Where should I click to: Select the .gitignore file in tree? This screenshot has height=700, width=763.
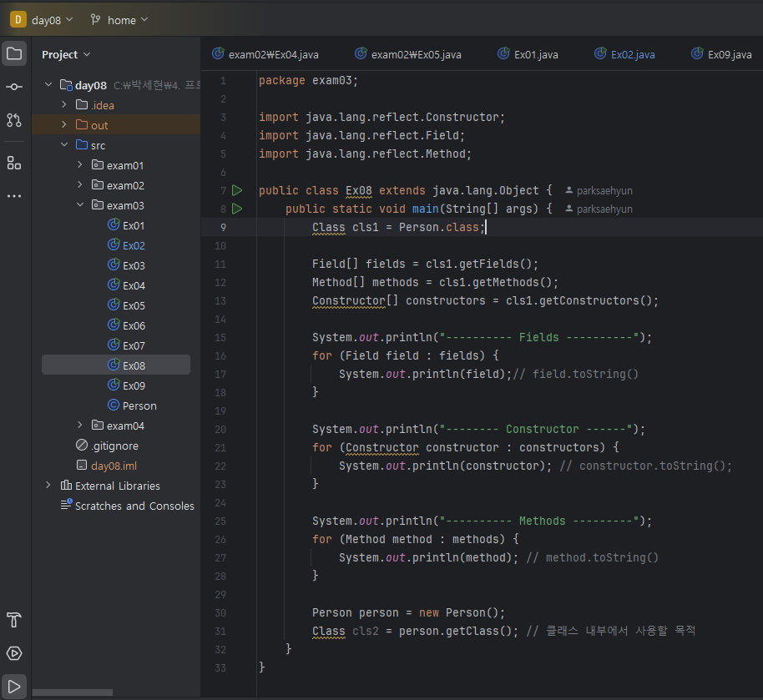point(114,446)
